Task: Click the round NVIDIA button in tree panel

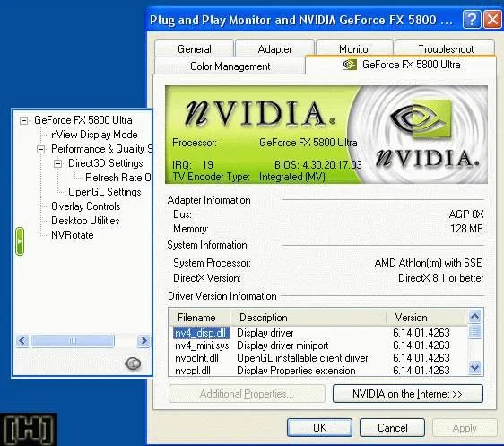Action: click(x=133, y=363)
